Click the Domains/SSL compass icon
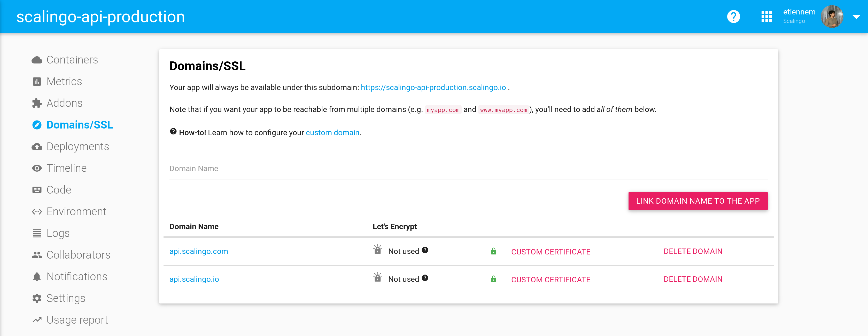 (x=37, y=125)
